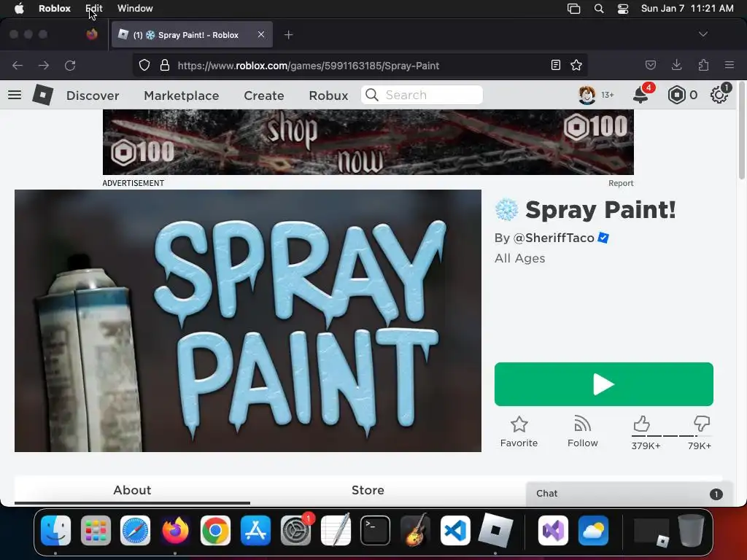Open Terminal from the Dock
747x560 pixels.
(375, 530)
